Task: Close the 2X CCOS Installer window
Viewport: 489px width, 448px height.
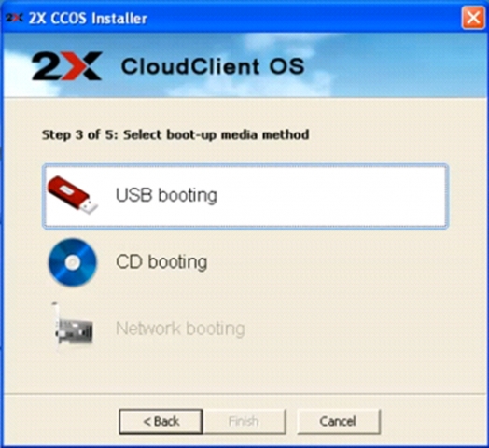Action: pos(474,18)
